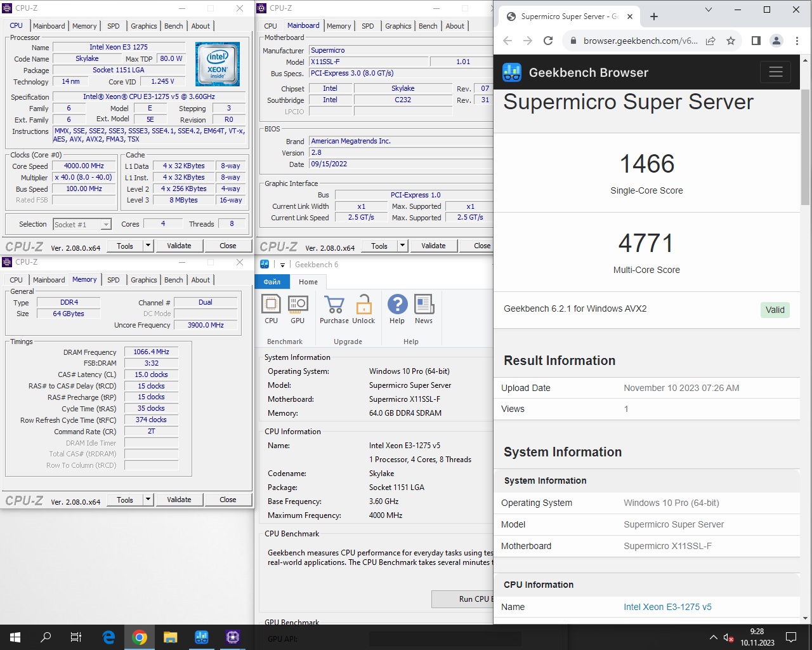Viewport: 812px width, 650px height.
Task: Click scroll-down arrow of Chrome page scrollbar
Action: click(x=806, y=618)
